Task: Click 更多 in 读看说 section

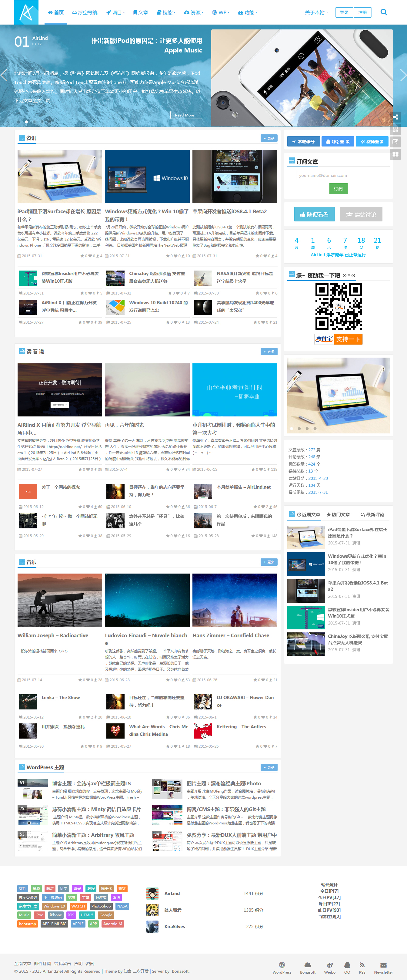Action: 269,352
